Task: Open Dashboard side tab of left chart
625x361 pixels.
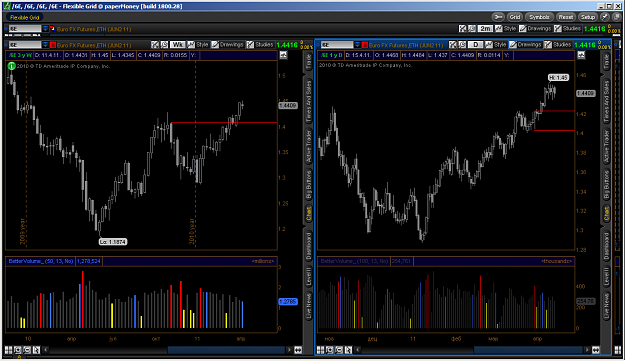Action: (309, 247)
